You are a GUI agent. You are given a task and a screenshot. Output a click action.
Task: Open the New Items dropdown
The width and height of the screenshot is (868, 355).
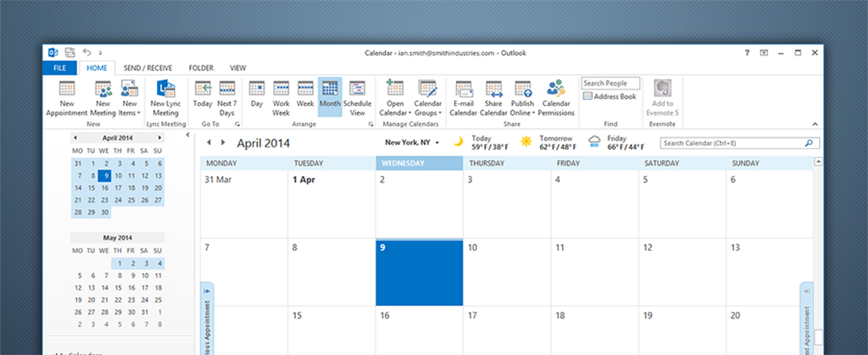click(x=130, y=98)
